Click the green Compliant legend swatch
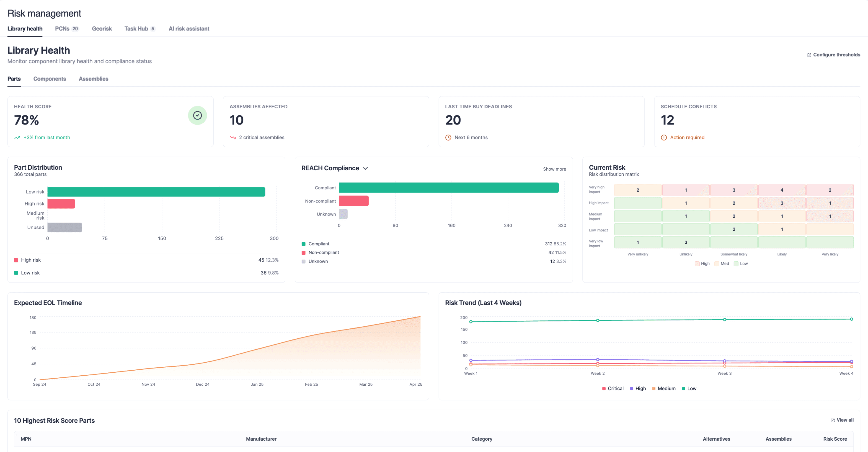This screenshot has width=868, height=452. pos(303,244)
